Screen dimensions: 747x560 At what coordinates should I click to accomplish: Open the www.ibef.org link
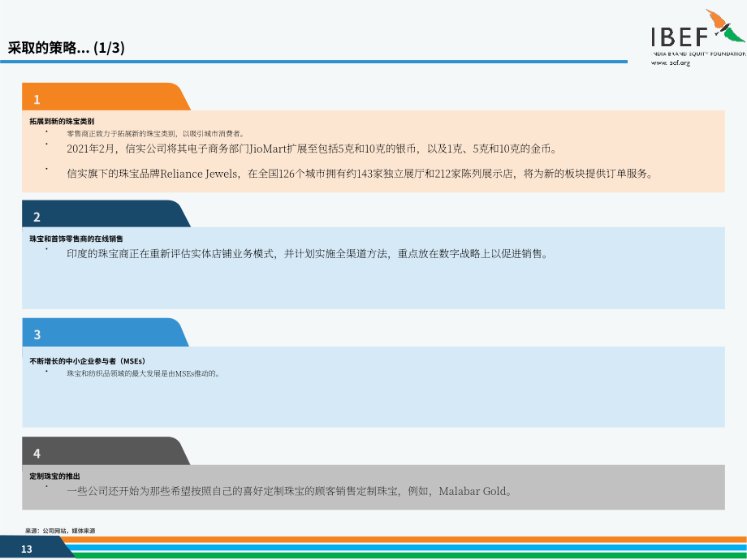pyautogui.click(x=671, y=62)
